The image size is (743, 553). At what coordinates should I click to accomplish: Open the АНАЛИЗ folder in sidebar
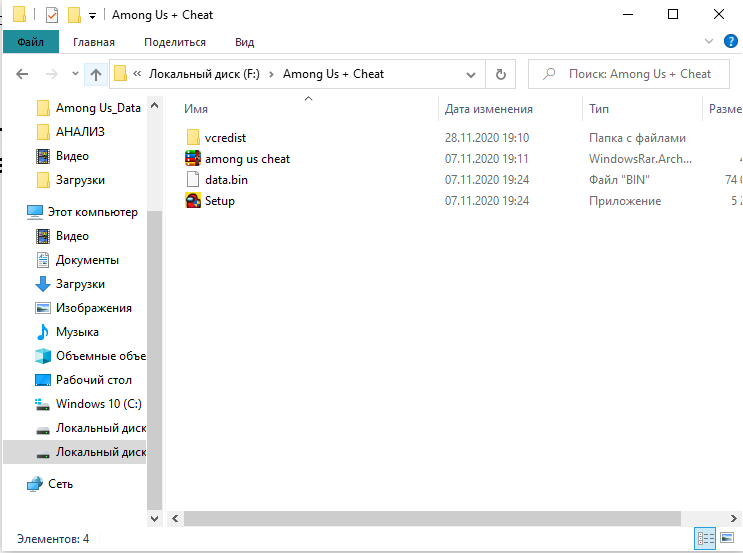[71, 132]
